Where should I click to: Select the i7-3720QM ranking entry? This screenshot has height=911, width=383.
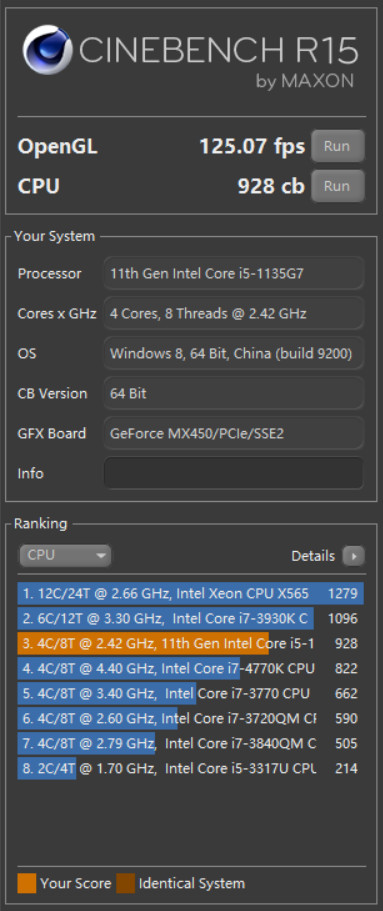191,719
